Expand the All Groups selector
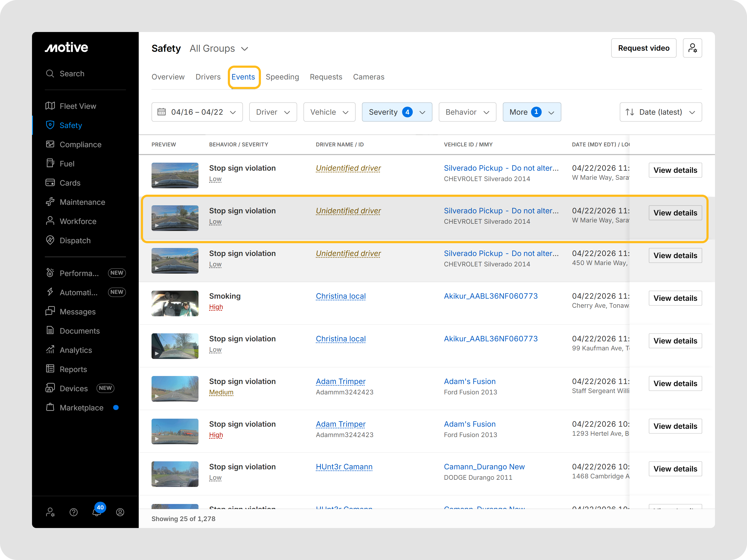747x560 pixels. pyautogui.click(x=219, y=49)
